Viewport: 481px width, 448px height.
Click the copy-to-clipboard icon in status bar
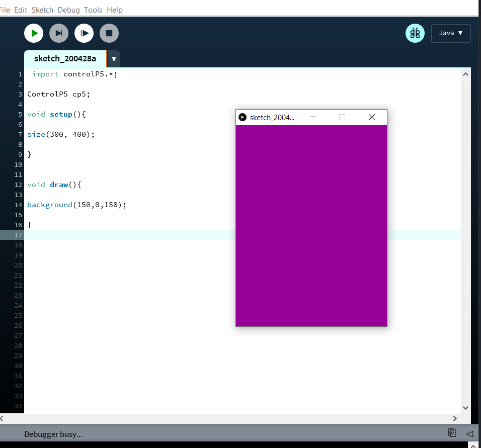coord(452,433)
